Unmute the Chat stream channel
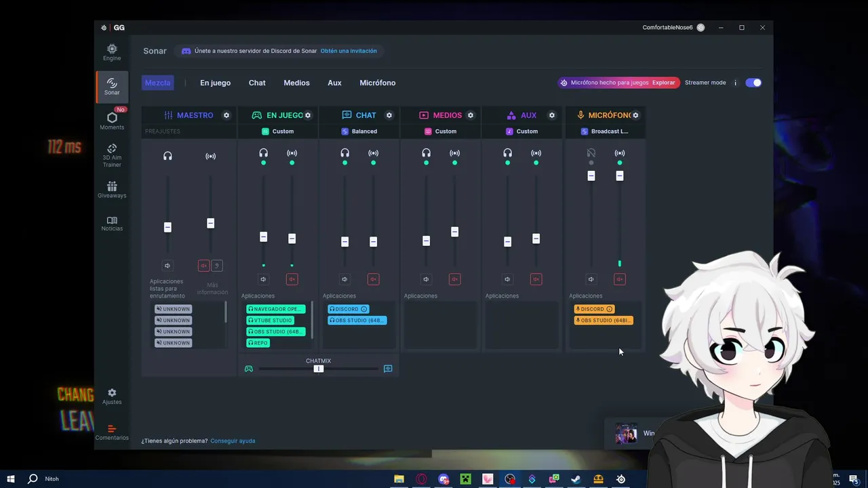The width and height of the screenshot is (868, 488). click(374, 279)
